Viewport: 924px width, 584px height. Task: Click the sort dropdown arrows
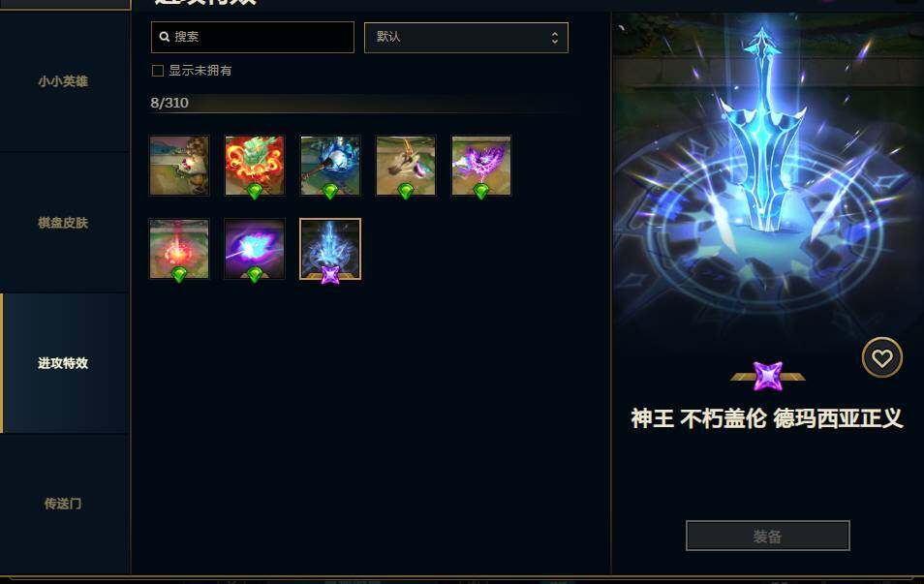pos(555,38)
